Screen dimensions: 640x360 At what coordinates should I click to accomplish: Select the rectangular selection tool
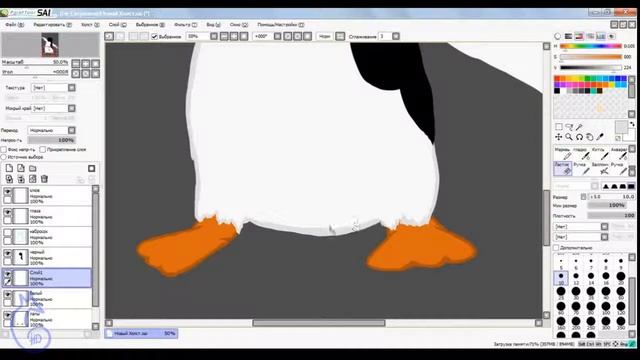[559, 127]
